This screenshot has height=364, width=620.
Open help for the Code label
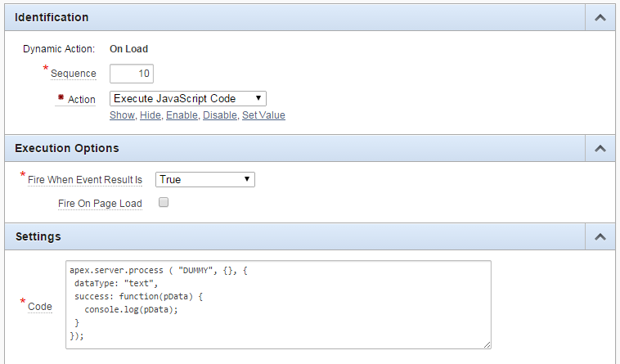pos(40,307)
